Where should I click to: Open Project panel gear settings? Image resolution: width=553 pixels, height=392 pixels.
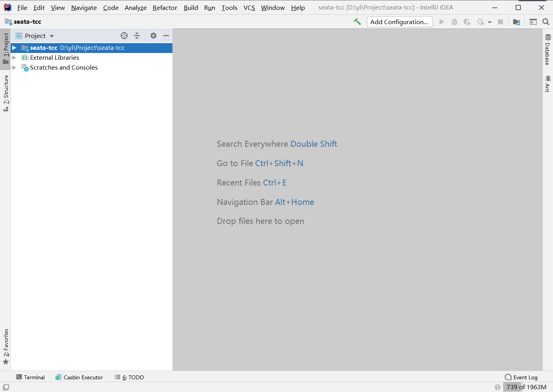(153, 36)
